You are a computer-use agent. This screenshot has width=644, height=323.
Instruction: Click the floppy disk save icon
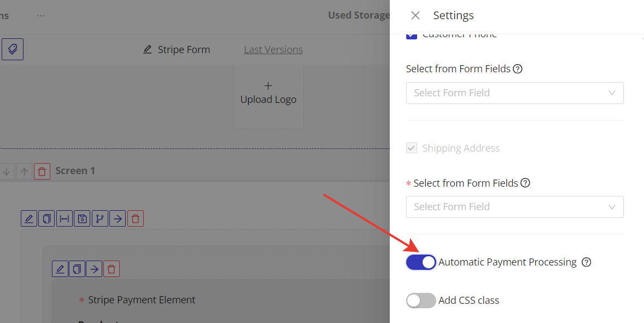(x=82, y=219)
